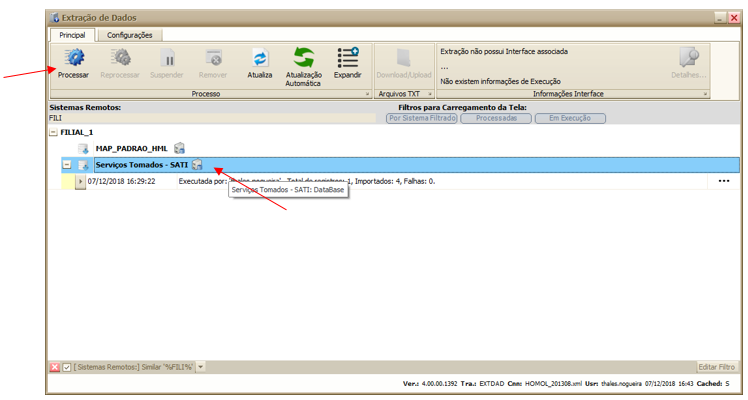Click the 07/12/2018 16:29:22 timestamp
This screenshot has height=400, width=748.
[x=121, y=181]
